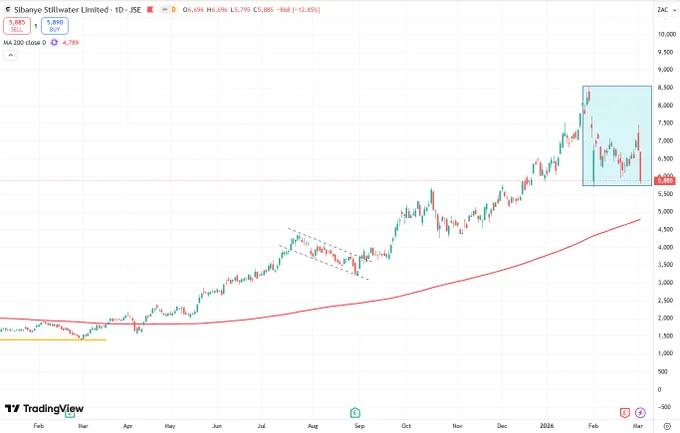Click the MA value 4,789
The height and width of the screenshot is (433, 680).
click(71, 43)
